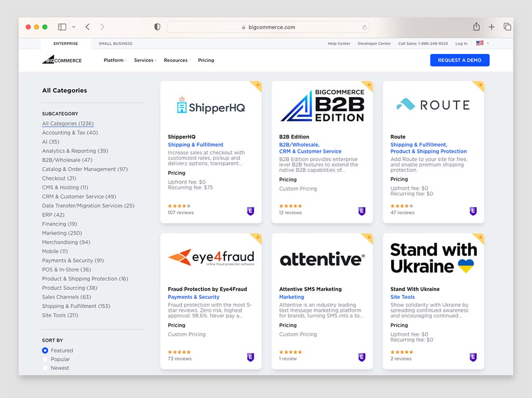Click the Enterprise badge on Eye4Fraud card

coord(250,357)
